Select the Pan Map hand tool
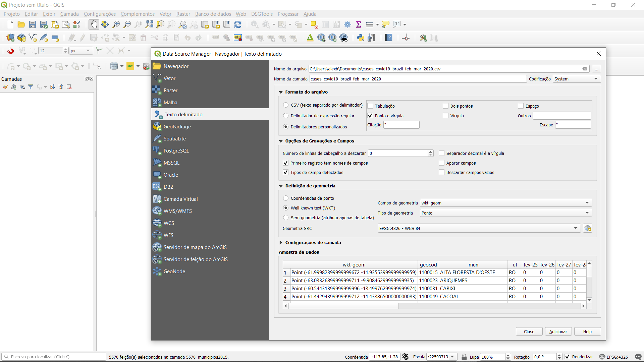Screen dimensions: 644x362 pyautogui.click(x=94, y=24)
